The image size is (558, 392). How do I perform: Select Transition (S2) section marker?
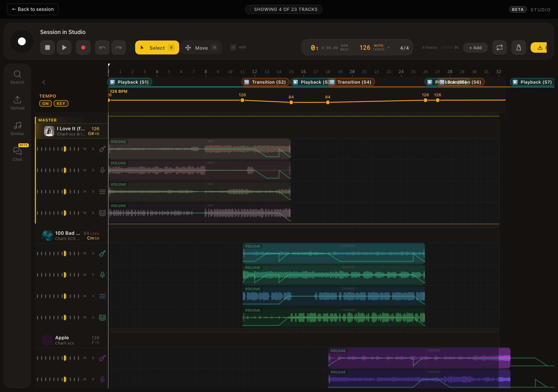coord(265,82)
